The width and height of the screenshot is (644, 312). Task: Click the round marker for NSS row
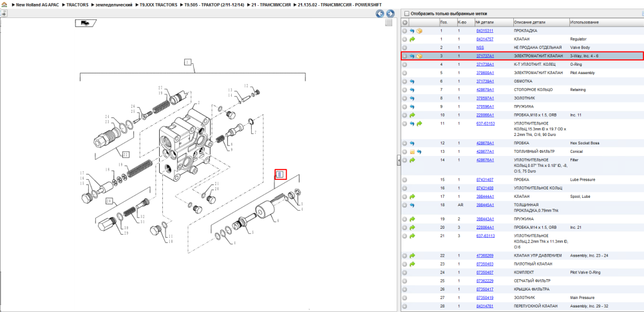[404, 48]
